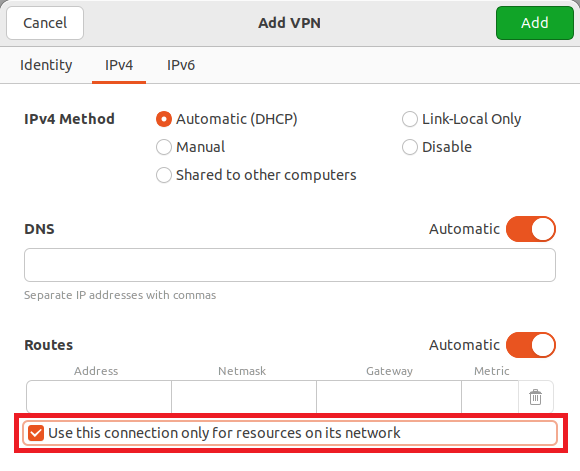The height and width of the screenshot is (471, 580).
Task: Cancel the Add VPN dialog
Action: click(45, 23)
